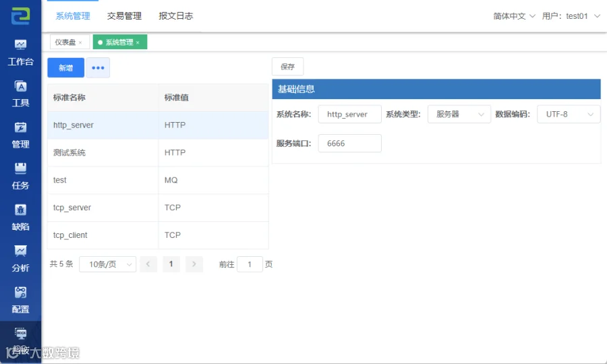Select the 测试系统 row
Viewport: 607px width, 364px height.
coord(158,152)
